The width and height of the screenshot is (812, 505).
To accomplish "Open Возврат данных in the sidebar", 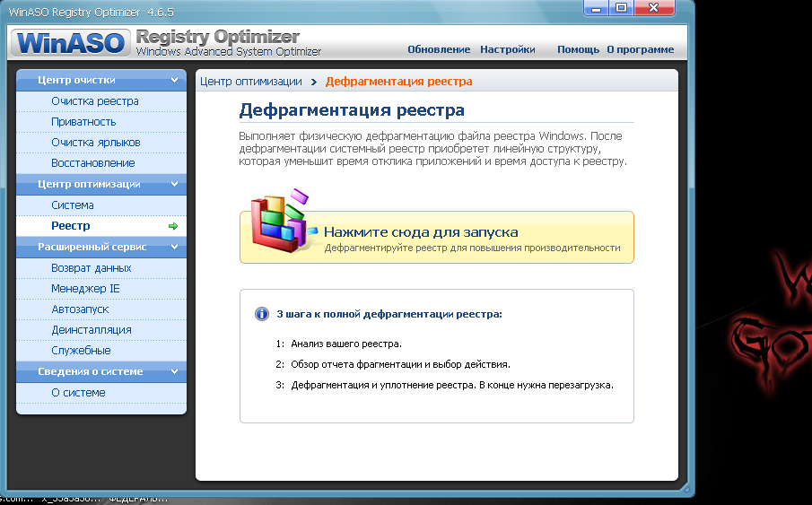I will 101,268.
